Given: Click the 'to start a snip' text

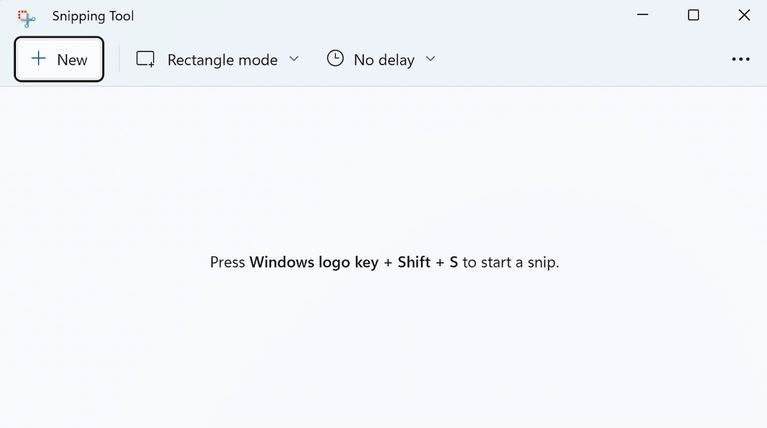Looking at the screenshot, I should pyautogui.click(x=510, y=262).
